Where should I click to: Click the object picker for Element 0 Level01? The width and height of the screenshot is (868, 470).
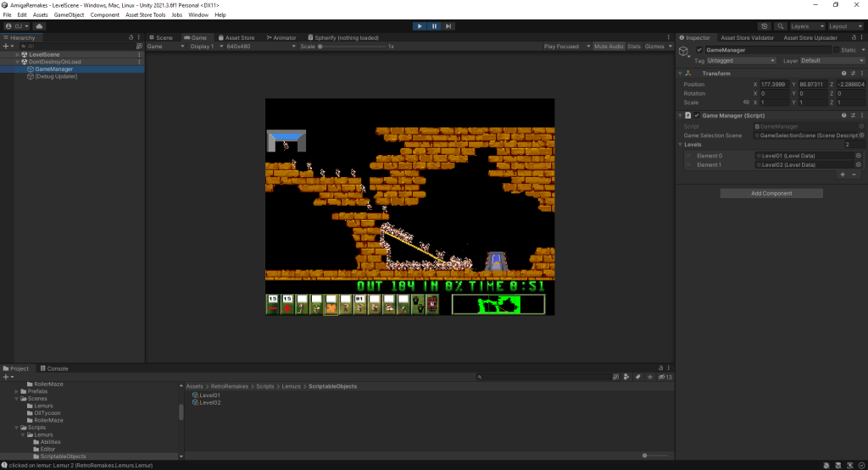(x=859, y=156)
